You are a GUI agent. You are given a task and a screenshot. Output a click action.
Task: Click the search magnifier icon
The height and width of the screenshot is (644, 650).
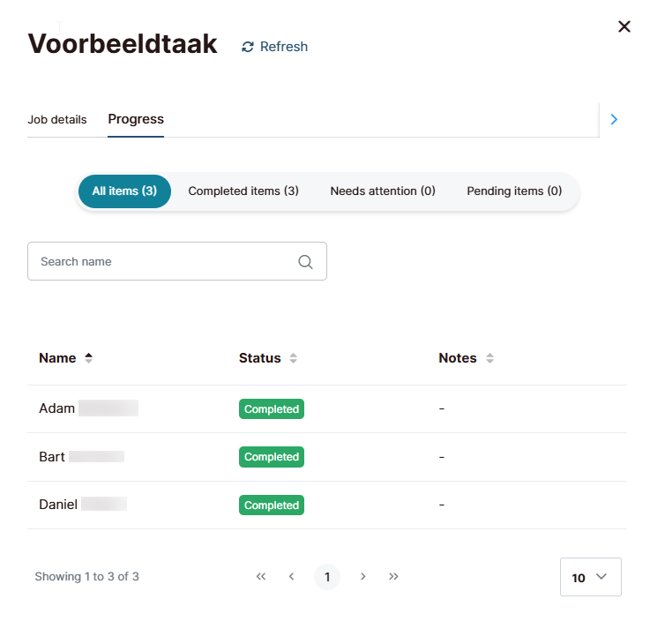point(306,262)
